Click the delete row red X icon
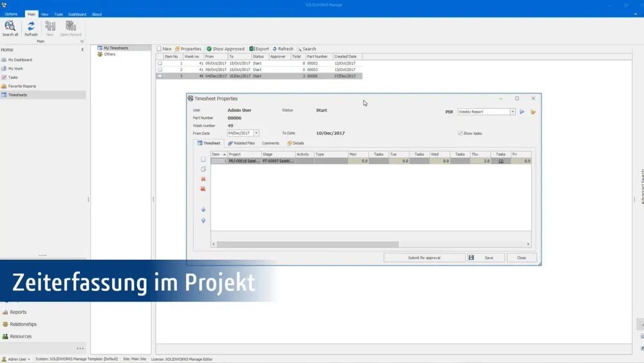Image resolution: width=644 pixels, height=363 pixels. [204, 179]
